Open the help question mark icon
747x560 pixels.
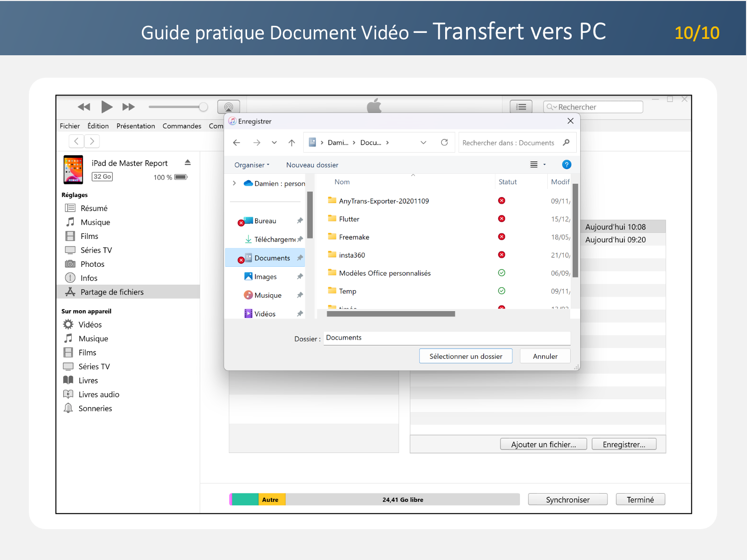tap(566, 165)
